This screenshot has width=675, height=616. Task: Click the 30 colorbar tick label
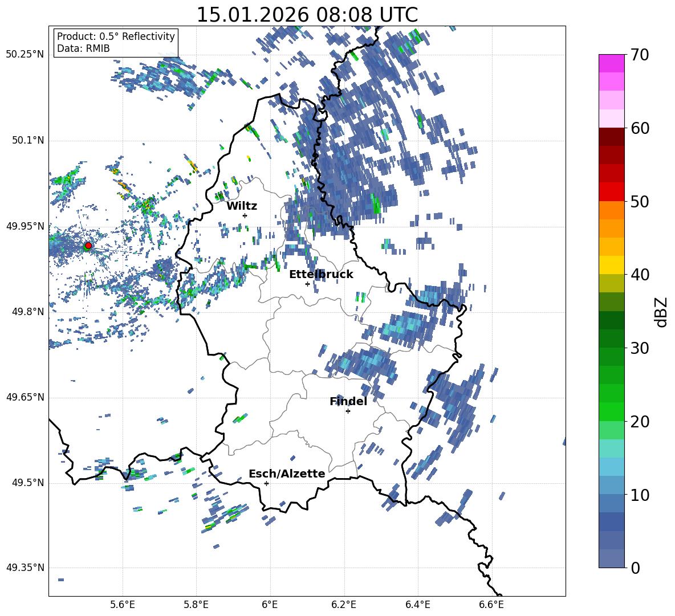click(x=640, y=348)
